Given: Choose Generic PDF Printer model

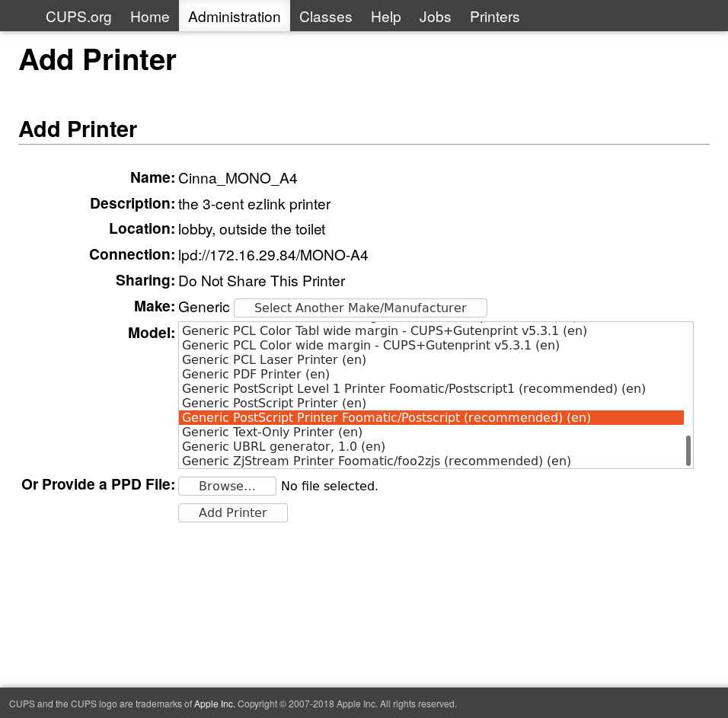Looking at the screenshot, I should coord(431,374).
